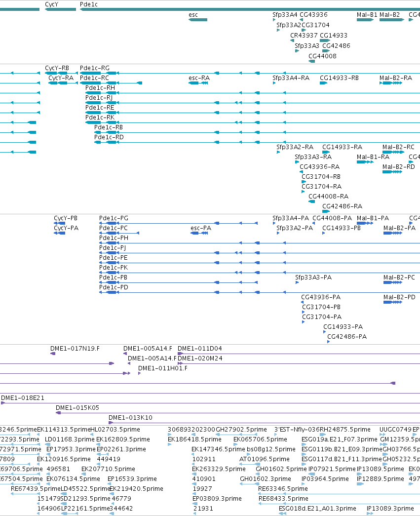Open the bs08g12.5prime EST label
420x516 pixels.
coord(271,449)
